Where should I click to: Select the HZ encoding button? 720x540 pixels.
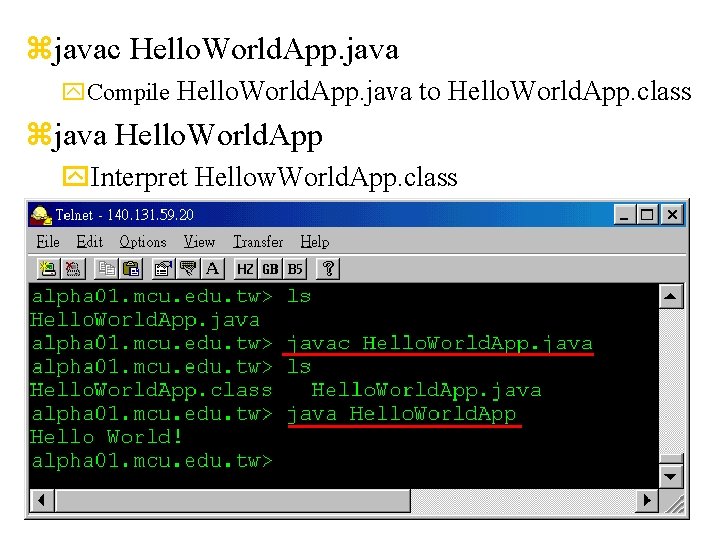point(245,269)
